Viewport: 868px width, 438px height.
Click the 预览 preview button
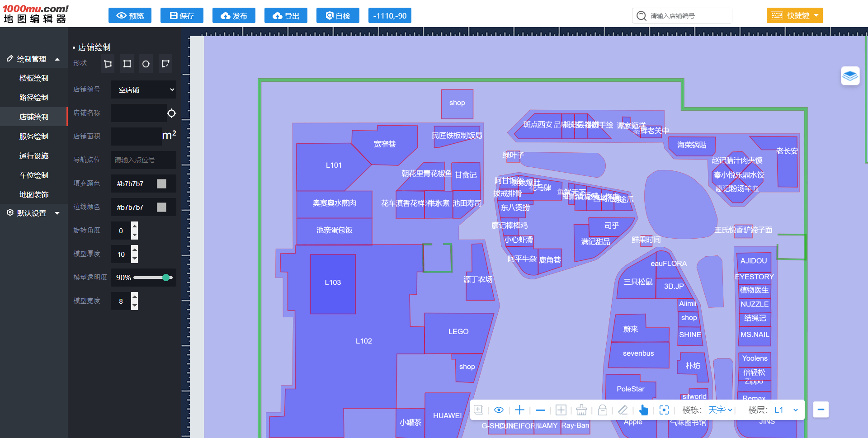130,15
